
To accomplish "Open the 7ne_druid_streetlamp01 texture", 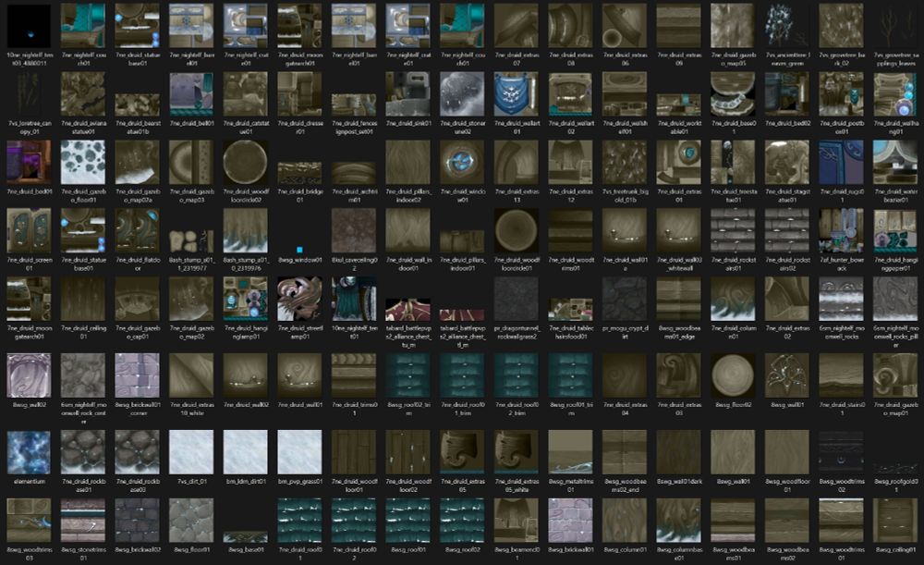I will coord(300,300).
